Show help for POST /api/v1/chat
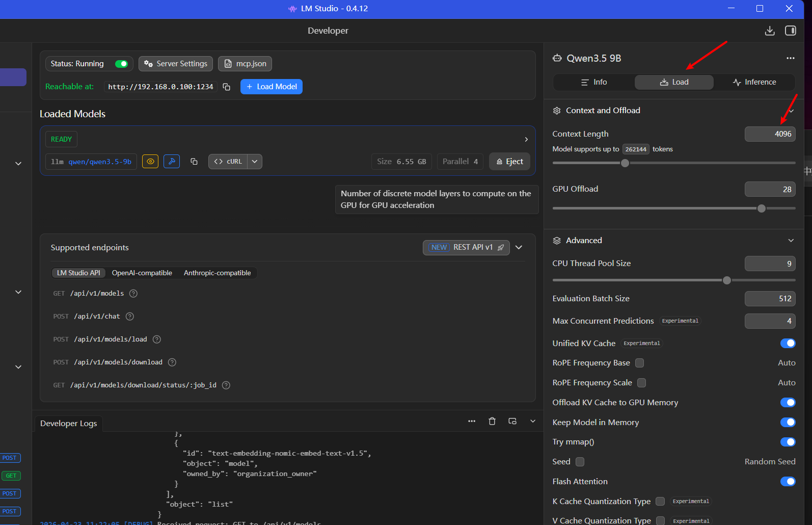The image size is (812, 525). (x=130, y=317)
